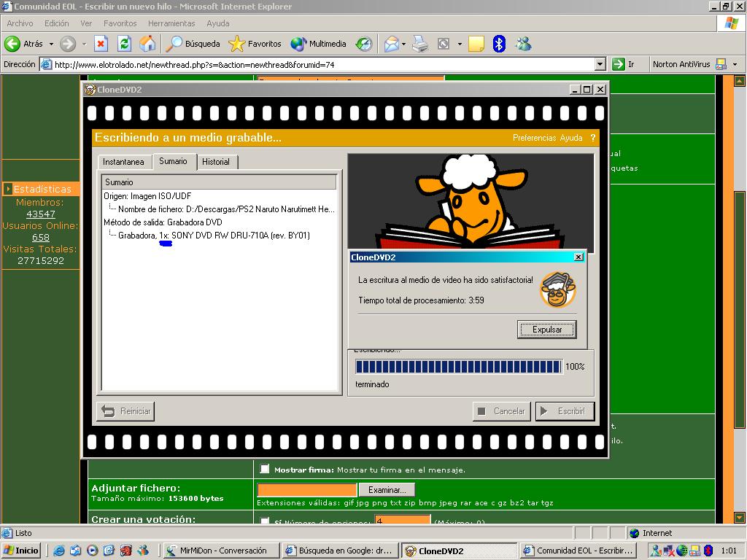
Task: Click the Bluetooth icon in toolbar
Action: [x=499, y=44]
